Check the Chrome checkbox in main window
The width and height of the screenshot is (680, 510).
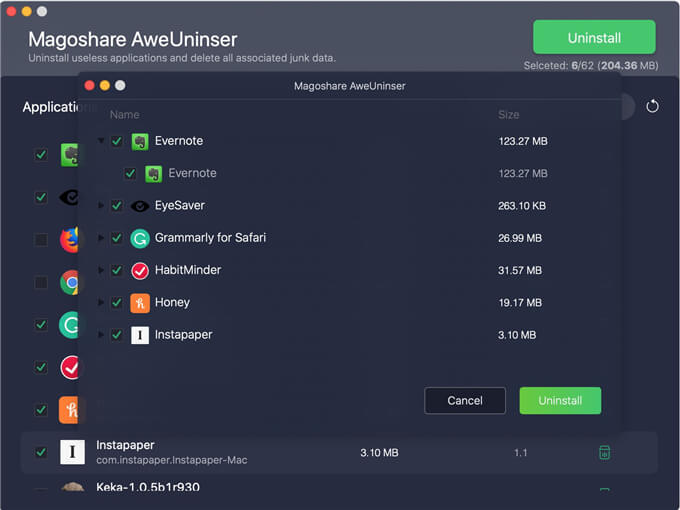pos(41,282)
